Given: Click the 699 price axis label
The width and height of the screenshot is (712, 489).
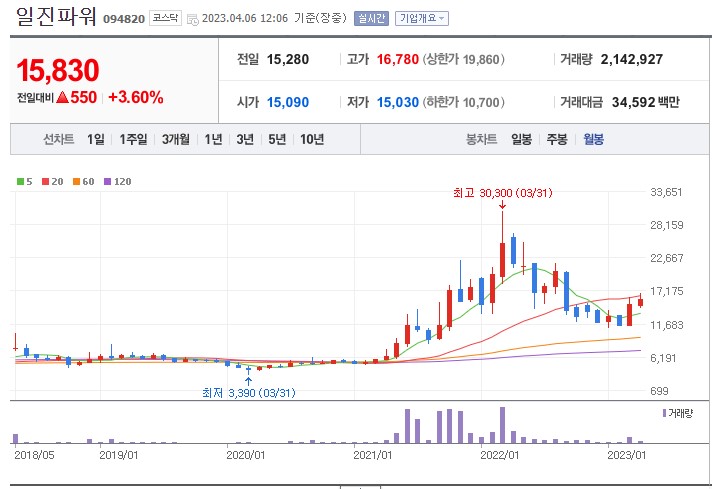Looking at the screenshot, I should tap(659, 391).
